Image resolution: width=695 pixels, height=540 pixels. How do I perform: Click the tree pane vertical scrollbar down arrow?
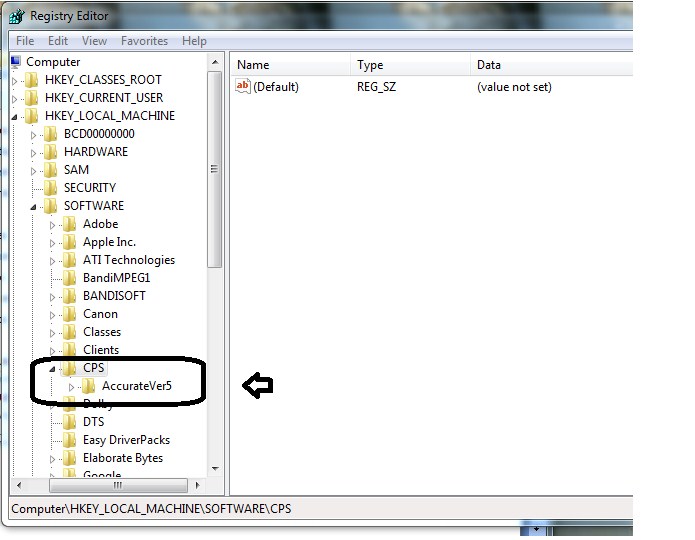coord(214,468)
